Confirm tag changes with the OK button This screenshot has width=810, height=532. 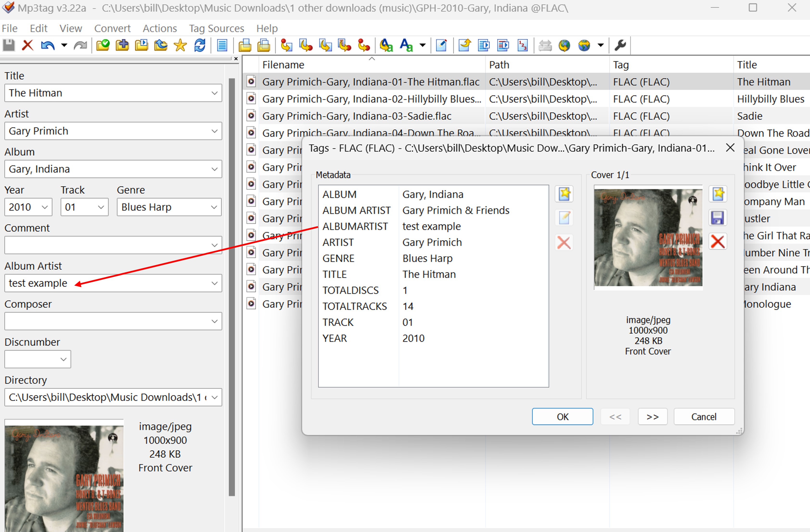tap(562, 416)
